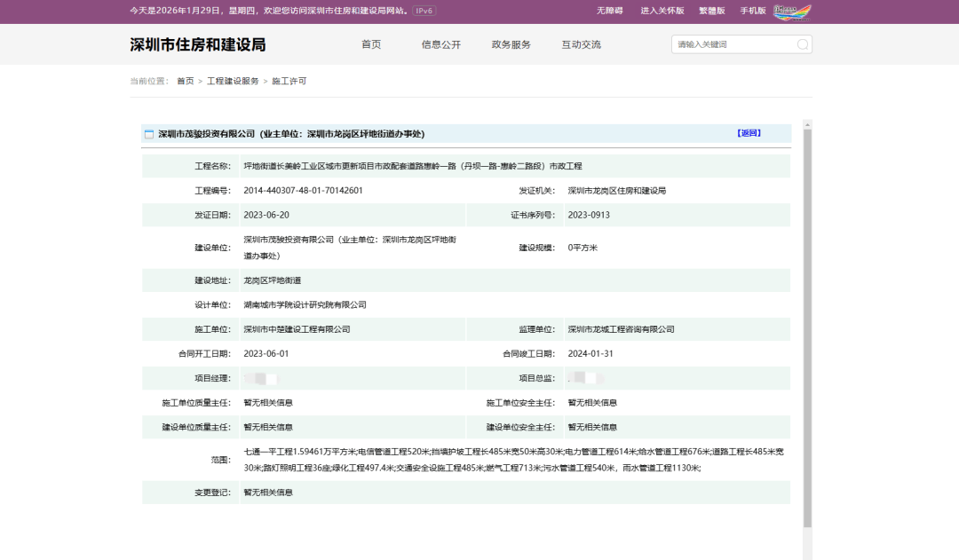Image resolution: width=959 pixels, height=560 pixels.
Task: Open the 互动交流 navigation menu
Action: [581, 44]
